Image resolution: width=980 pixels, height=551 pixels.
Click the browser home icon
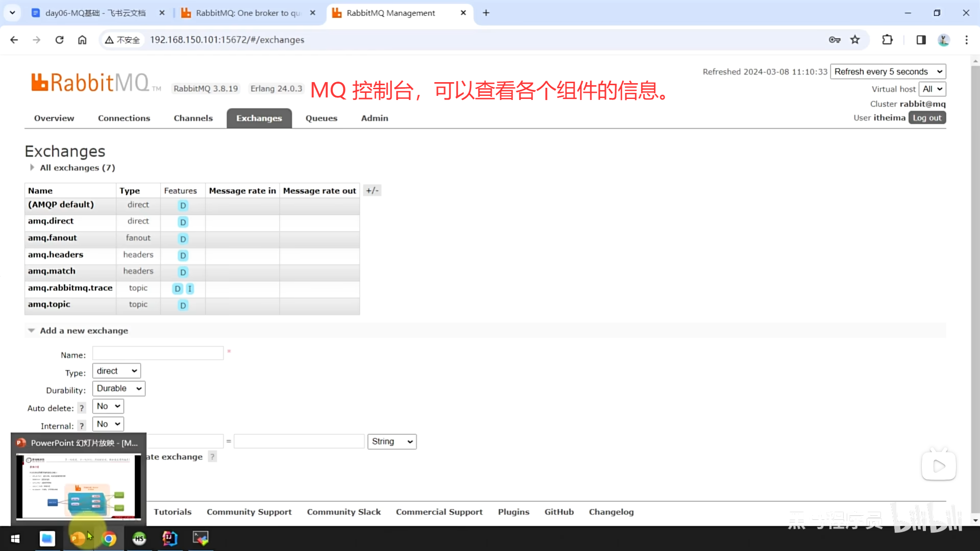(x=82, y=40)
